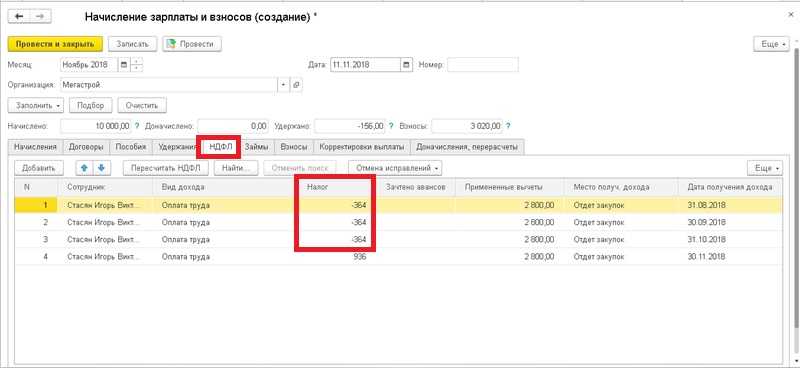Screen dimensions: 800x368
Task: Click the Организация field Мегастрой
Action: coord(169,85)
